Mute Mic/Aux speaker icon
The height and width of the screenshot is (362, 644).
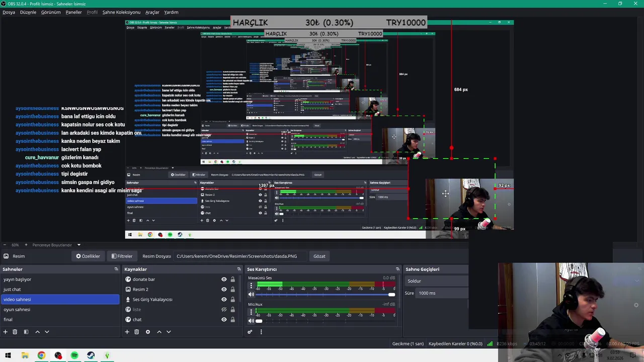tap(251, 321)
